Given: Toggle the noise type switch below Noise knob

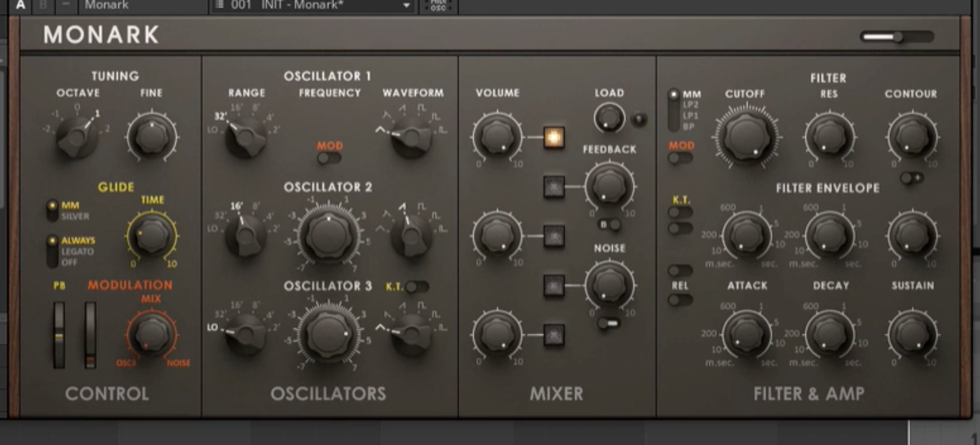Looking at the screenshot, I should [x=609, y=323].
